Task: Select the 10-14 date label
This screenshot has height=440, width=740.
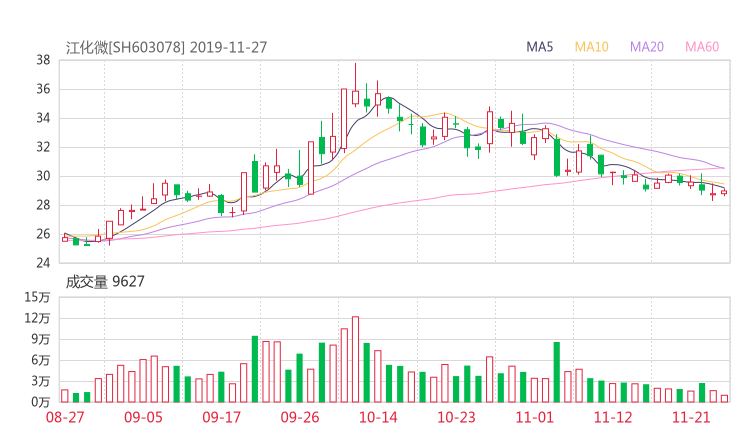Action: pos(378,416)
